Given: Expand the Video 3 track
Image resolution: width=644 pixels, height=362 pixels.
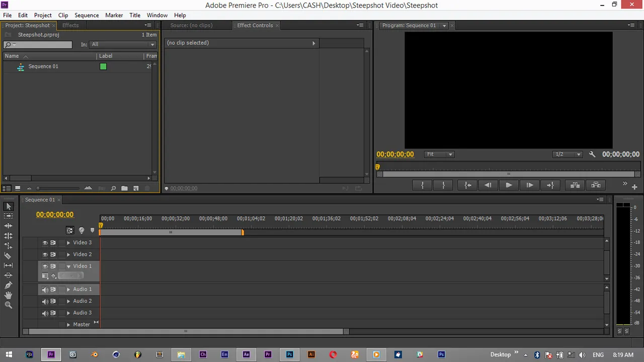Looking at the screenshot, I should tap(68, 243).
